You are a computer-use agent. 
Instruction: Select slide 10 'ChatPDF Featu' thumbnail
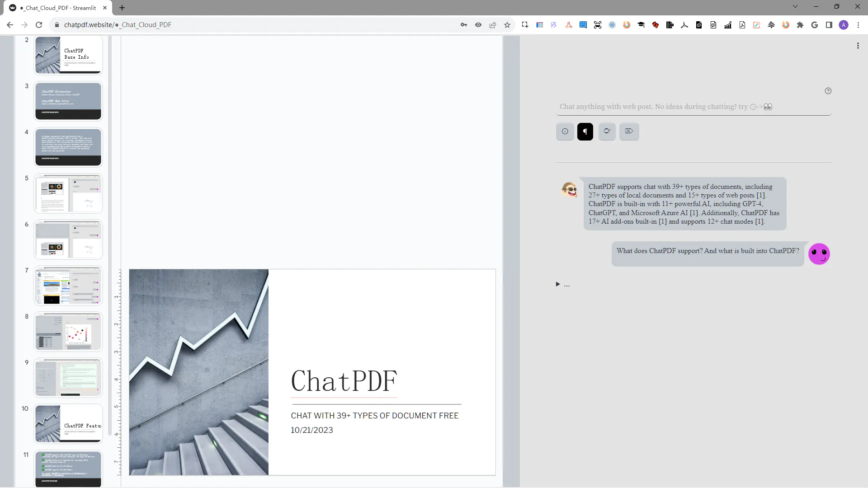[68, 423]
